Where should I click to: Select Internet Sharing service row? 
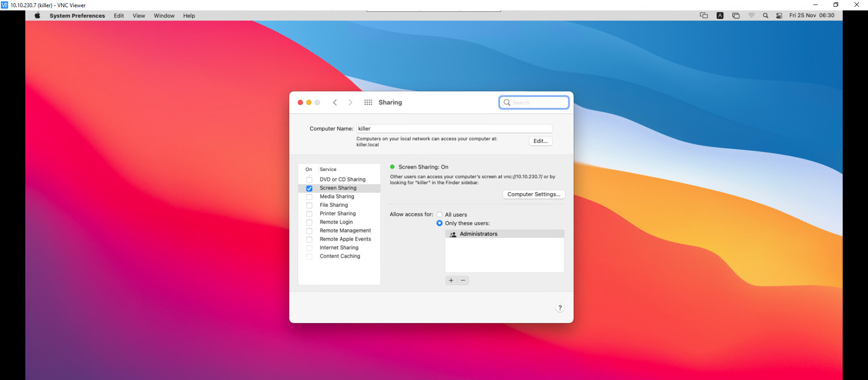(339, 248)
